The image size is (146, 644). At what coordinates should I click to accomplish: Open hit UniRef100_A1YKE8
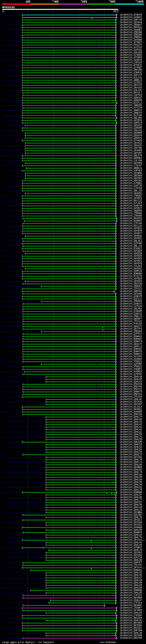[131, 610]
